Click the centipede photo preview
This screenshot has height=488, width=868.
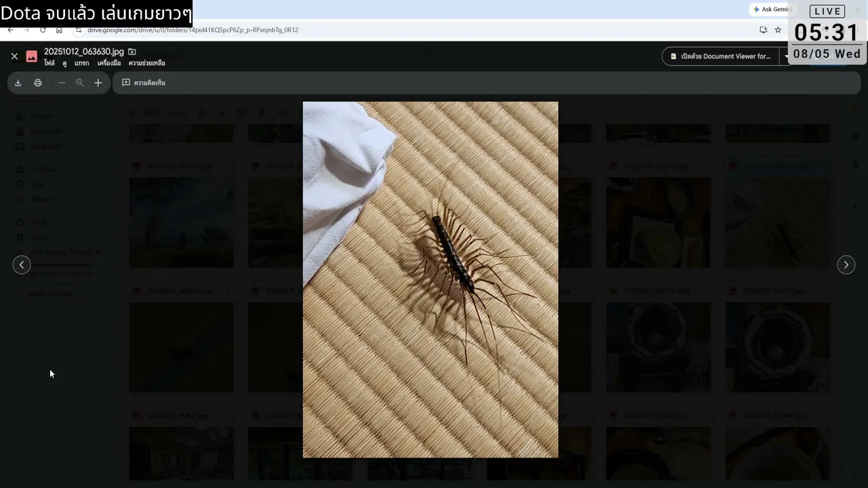(431, 280)
